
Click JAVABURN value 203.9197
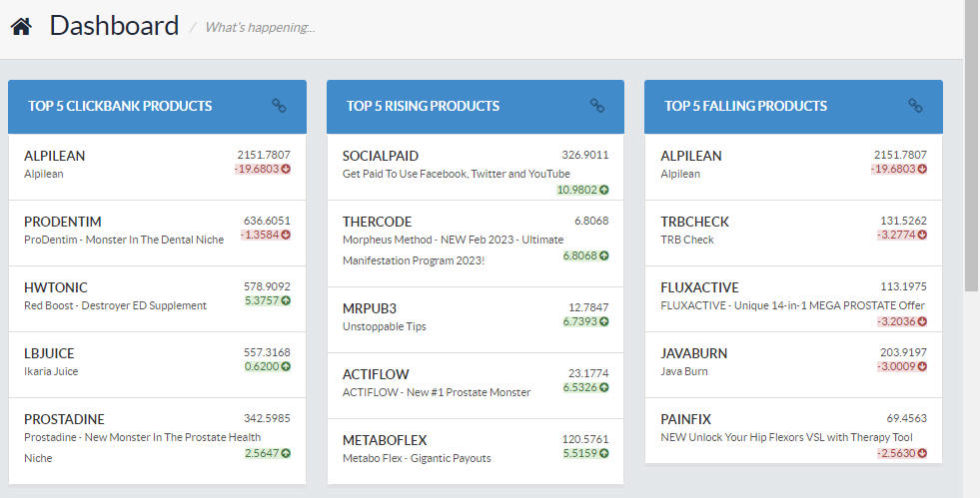point(903,352)
